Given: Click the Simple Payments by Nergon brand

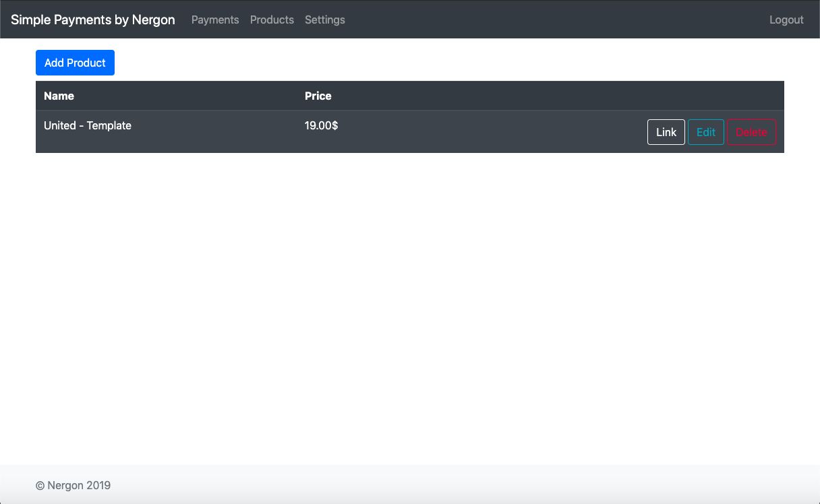Looking at the screenshot, I should pos(93,20).
